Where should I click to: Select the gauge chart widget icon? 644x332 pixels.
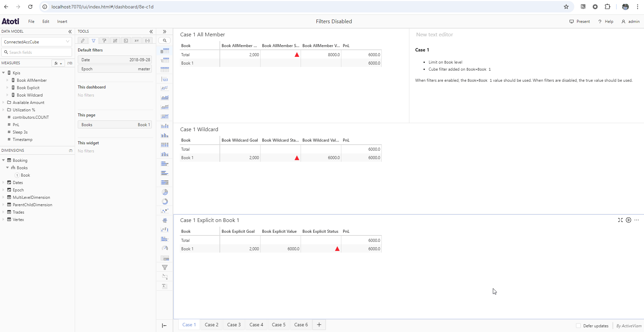click(x=165, y=249)
